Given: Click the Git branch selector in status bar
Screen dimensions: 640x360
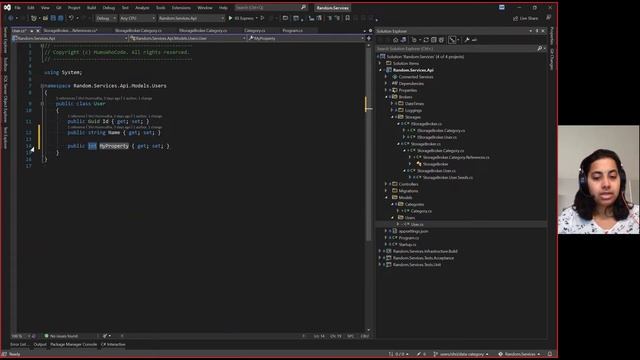Looking at the screenshot, I should [461, 354].
